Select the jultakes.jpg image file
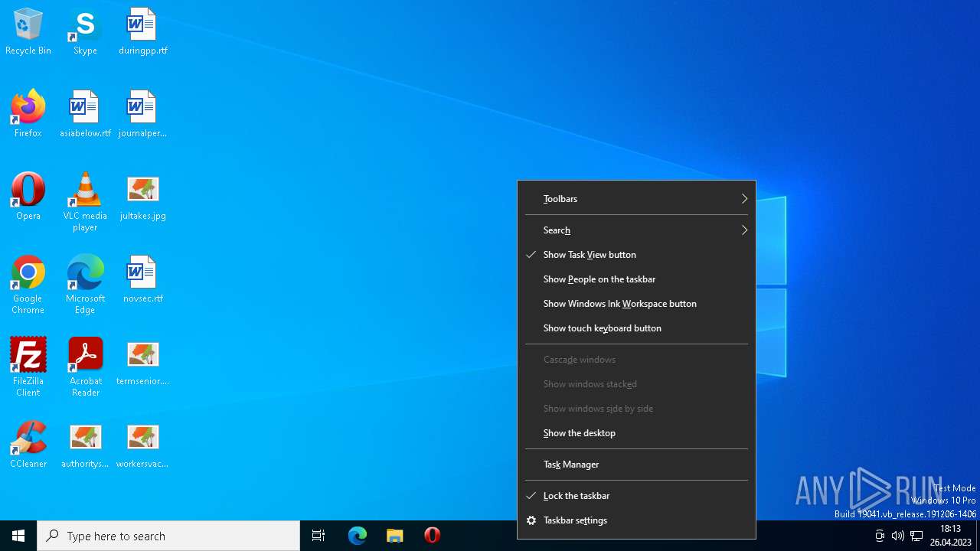 click(x=143, y=197)
